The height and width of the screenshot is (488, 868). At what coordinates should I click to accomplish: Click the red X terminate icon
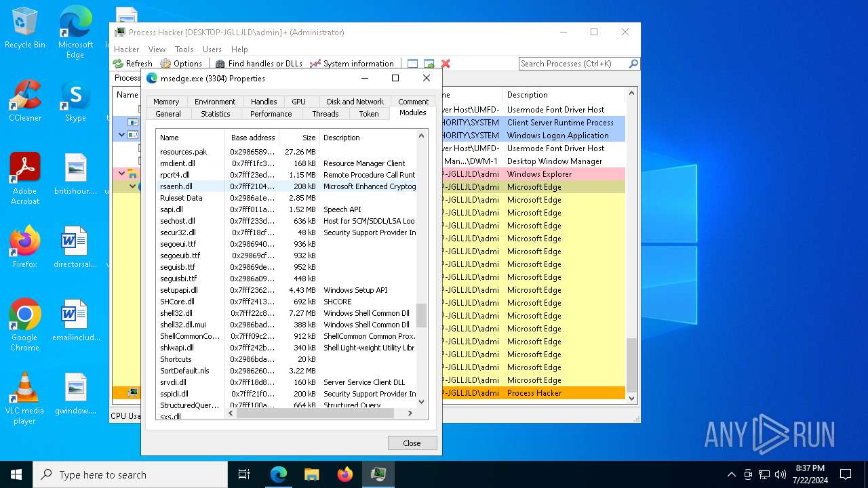click(446, 64)
